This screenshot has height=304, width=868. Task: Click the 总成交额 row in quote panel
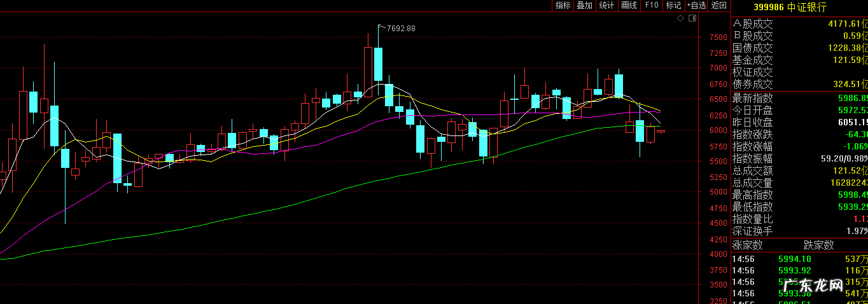[x=799, y=170]
